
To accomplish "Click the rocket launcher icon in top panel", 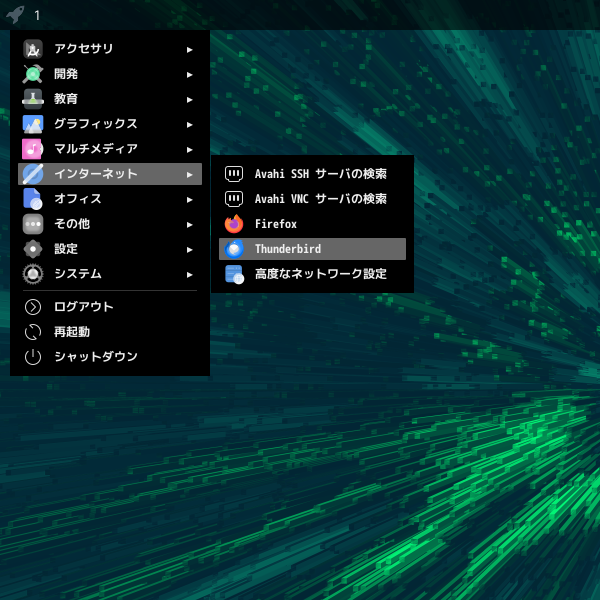I will point(14,15).
